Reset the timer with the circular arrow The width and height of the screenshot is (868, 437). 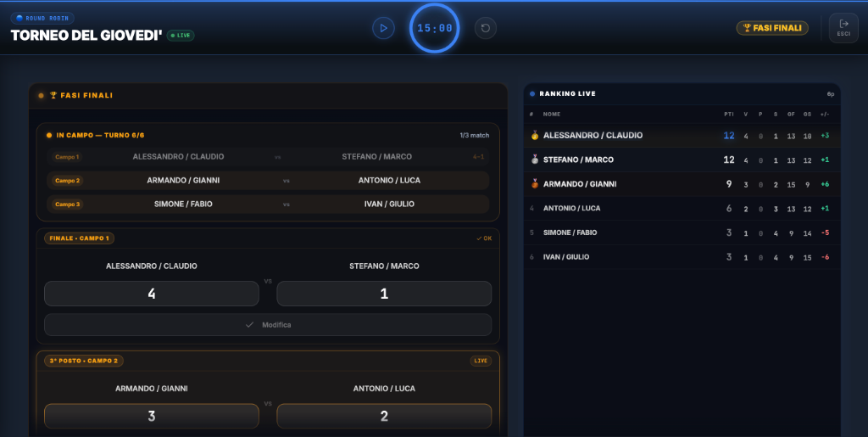point(486,28)
